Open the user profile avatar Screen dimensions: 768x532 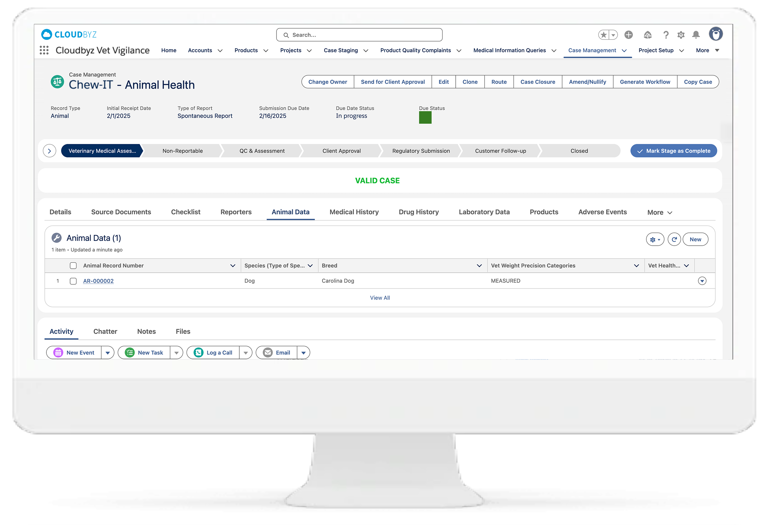716,34
